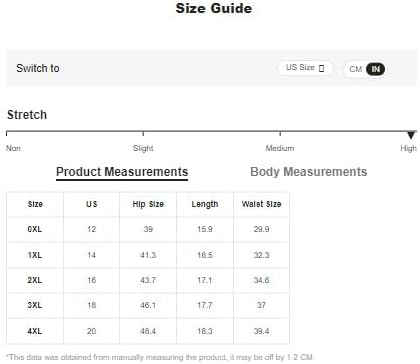
Task: Select the 4XL size row
Action: (x=148, y=331)
